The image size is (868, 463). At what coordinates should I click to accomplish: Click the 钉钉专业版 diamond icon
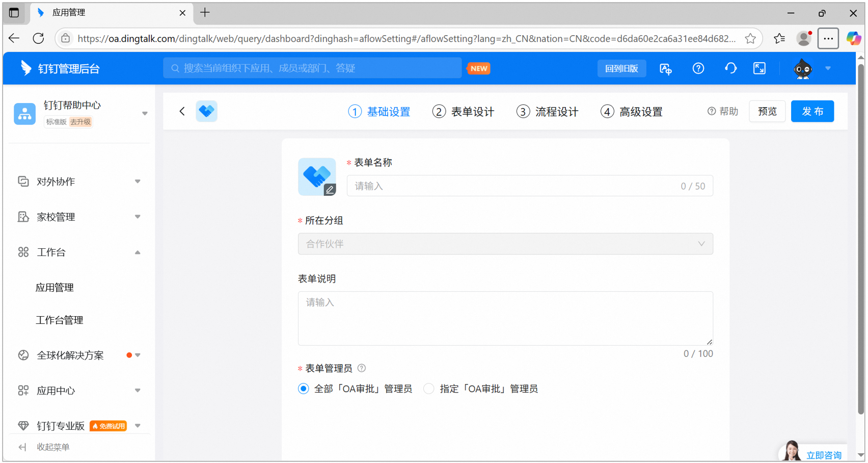tap(23, 426)
